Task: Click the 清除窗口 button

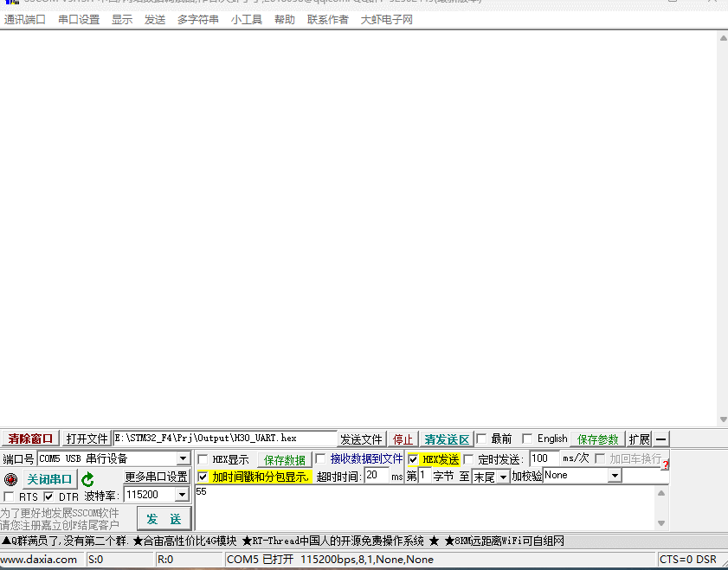Action: [x=30, y=439]
